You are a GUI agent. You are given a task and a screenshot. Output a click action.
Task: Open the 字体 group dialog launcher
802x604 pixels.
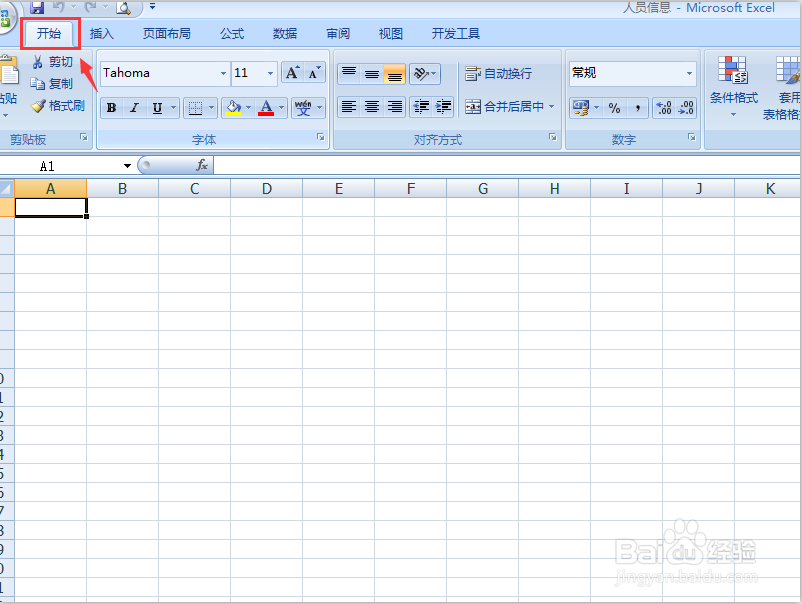321,137
